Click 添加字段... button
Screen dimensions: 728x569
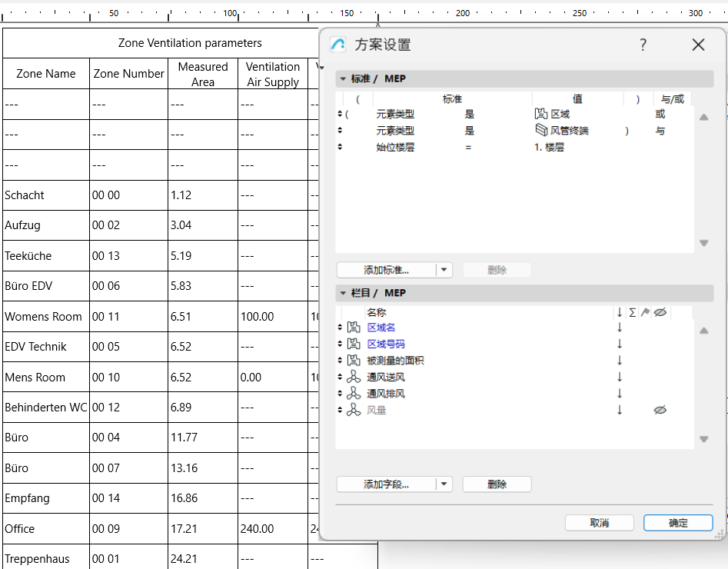pyautogui.click(x=386, y=484)
